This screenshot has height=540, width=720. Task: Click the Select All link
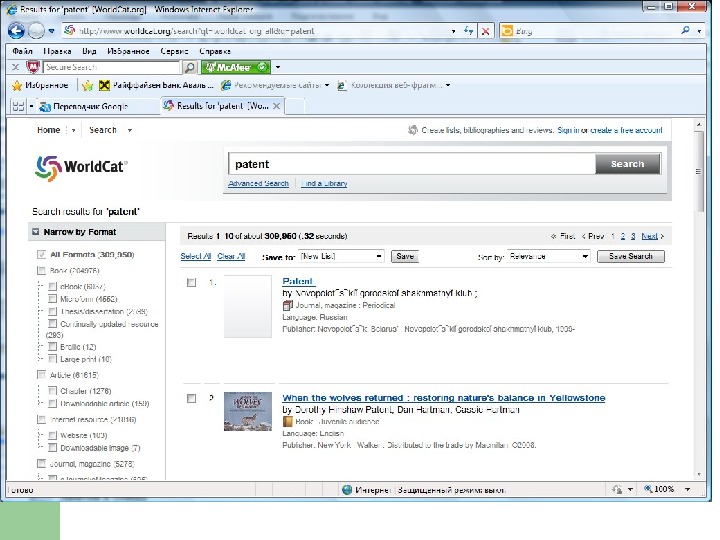196,256
